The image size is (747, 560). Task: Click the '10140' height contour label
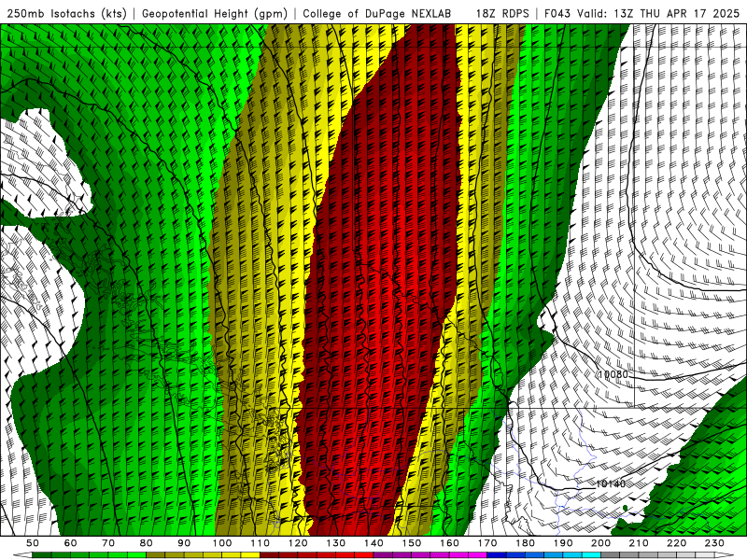pos(611,483)
